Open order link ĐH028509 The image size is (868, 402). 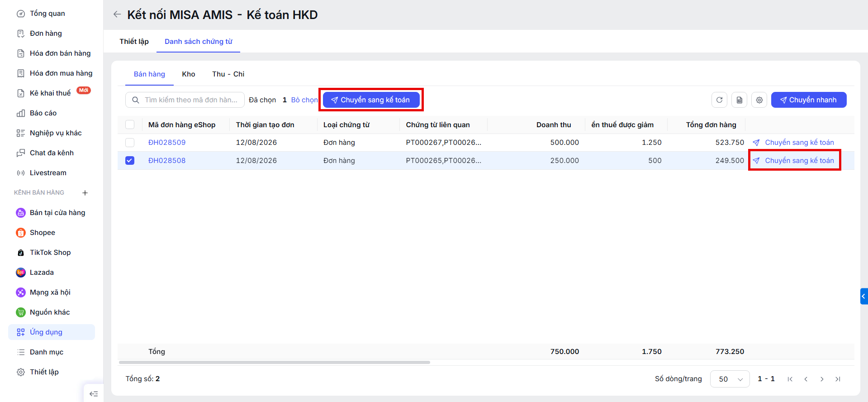pyautogui.click(x=167, y=143)
